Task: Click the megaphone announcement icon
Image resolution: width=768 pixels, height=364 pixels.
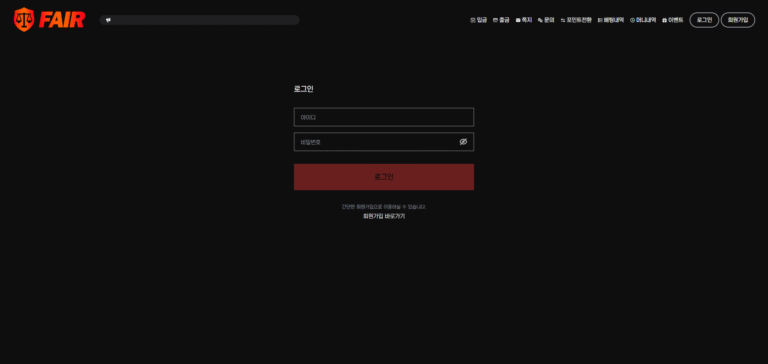Action: point(108,20)
